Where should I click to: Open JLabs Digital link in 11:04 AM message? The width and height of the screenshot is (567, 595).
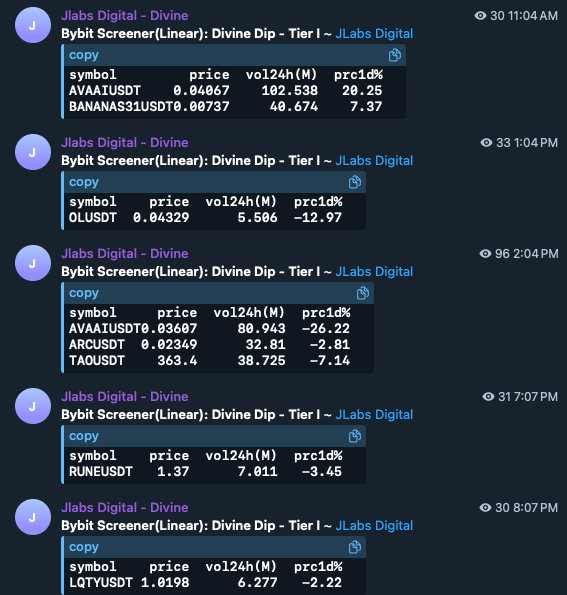tap(374, 34)
